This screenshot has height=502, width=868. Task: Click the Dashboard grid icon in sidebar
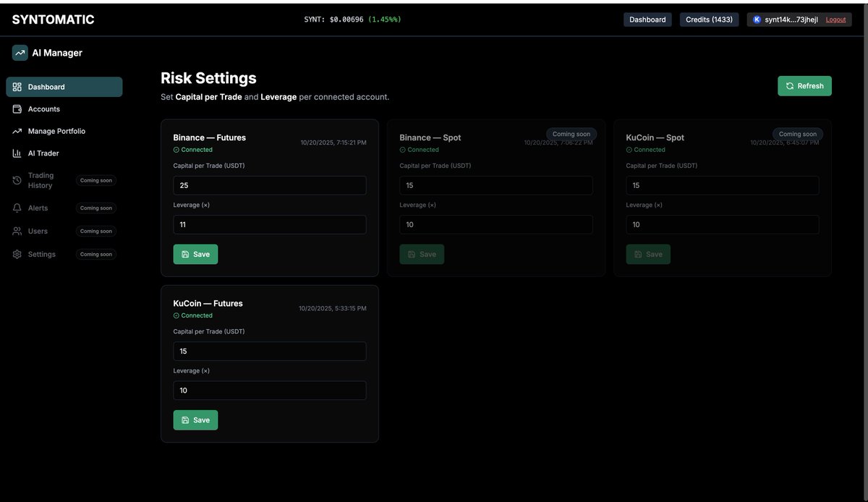tap(17, 87)
